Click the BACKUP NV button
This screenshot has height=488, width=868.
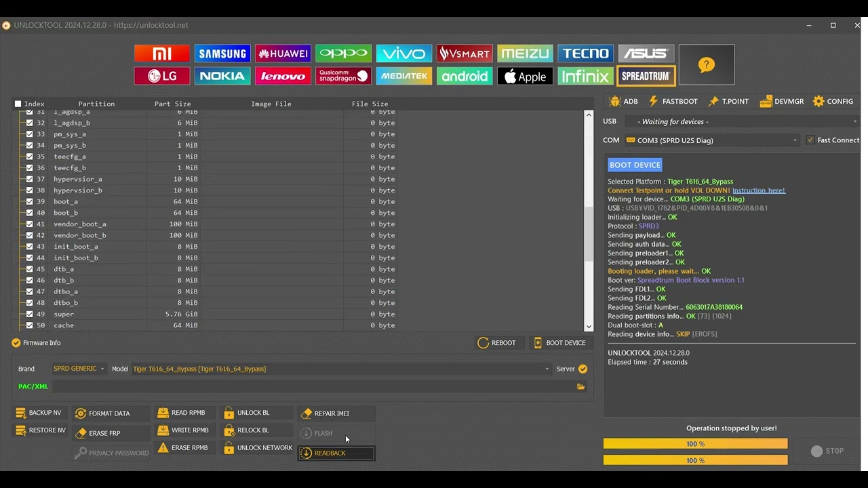tap(39, 413)
